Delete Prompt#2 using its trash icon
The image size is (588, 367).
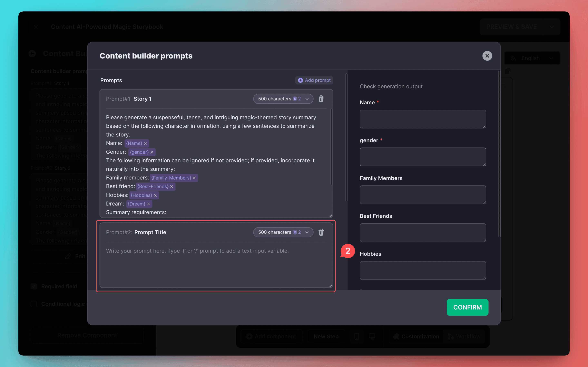coord(321,232)
